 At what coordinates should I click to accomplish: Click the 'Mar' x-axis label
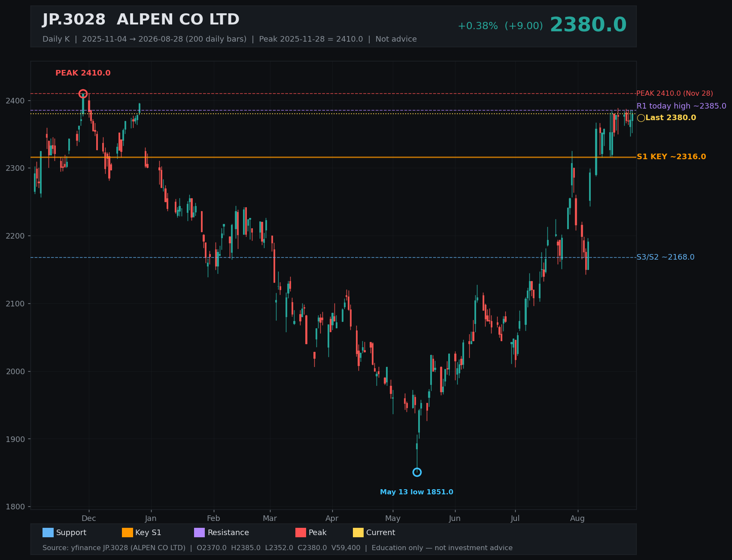coord(270,518)
